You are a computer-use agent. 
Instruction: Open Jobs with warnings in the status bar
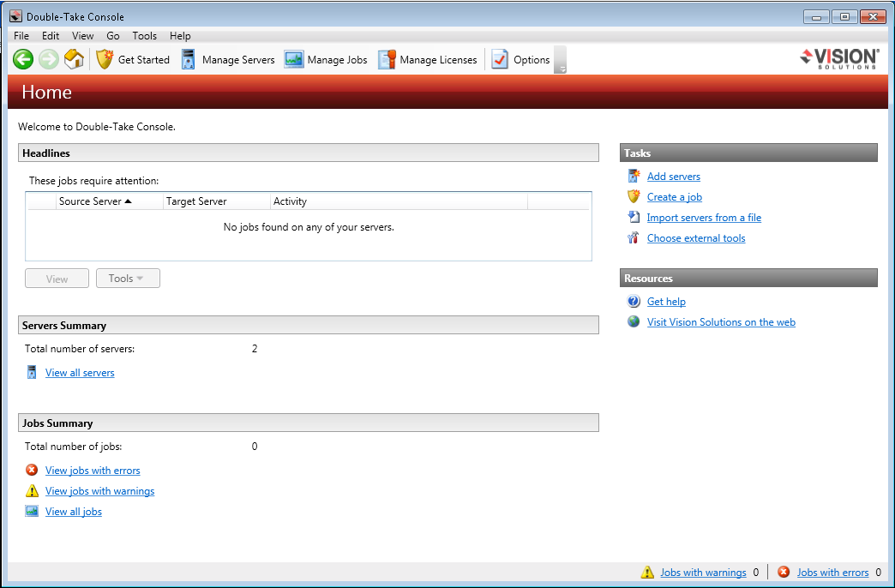702,573
